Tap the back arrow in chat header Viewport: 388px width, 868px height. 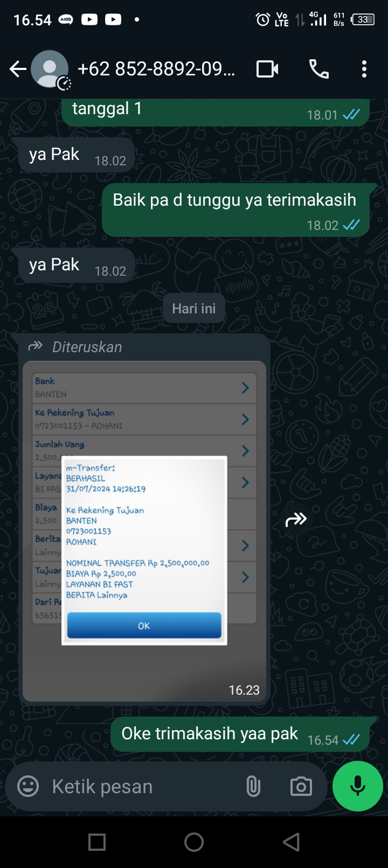(18, 69)
